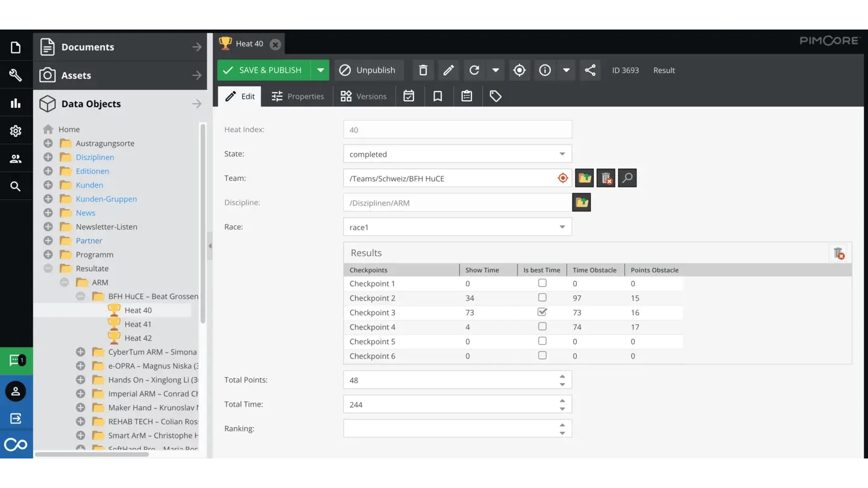Switch to the Versions tab
This screenshot has width=868, height=488.
[363, 96]
